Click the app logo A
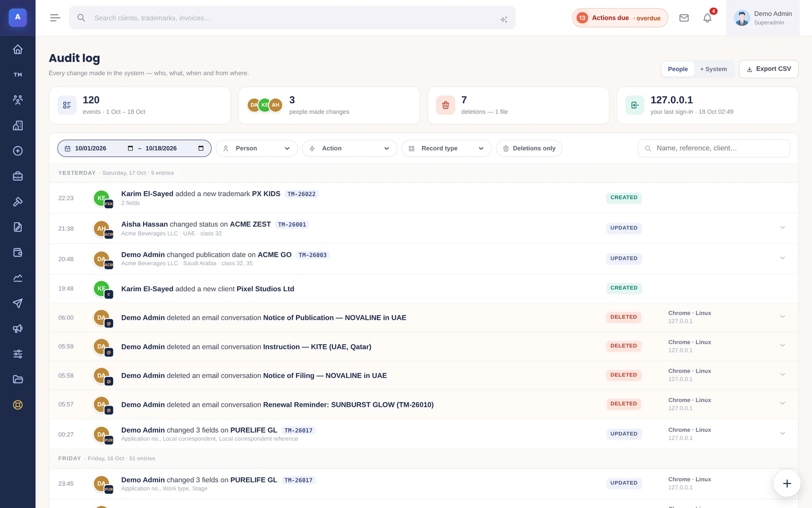The image size is (812, 508). point(18,18)
